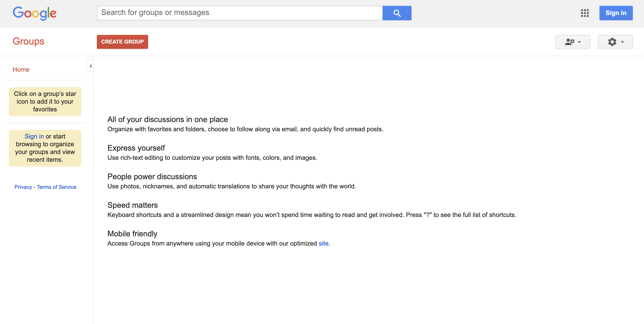Click the red Groups title
Screen dimensions: 644x324
click(28, 41)
